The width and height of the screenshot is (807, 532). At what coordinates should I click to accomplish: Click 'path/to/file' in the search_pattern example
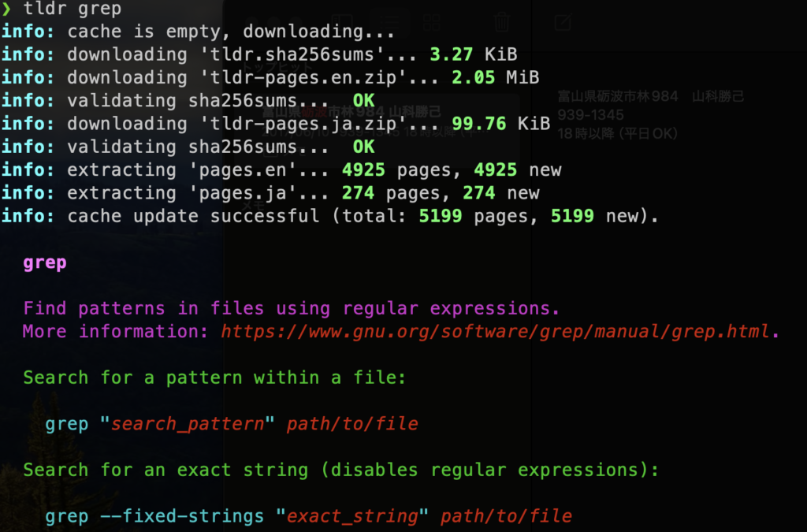coord(352,424)
